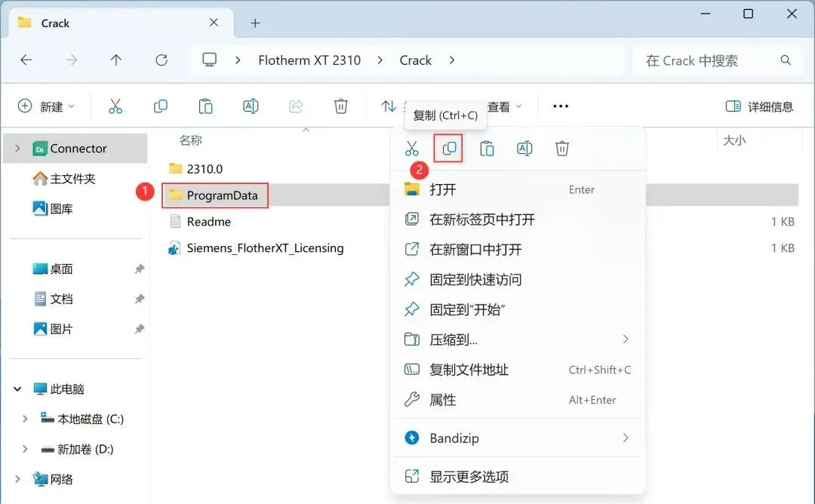This screenshot has width=815, height=504.
Task: Choose 显示更多选项
Action: tap(518, 477)
